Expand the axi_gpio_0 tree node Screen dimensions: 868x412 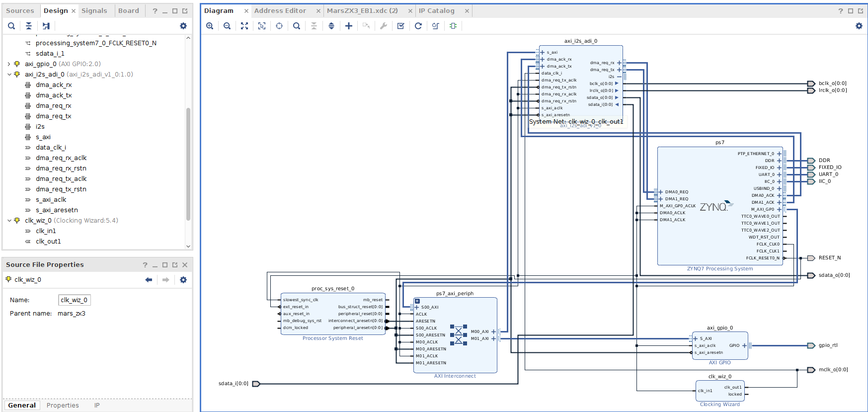tap(9, 64)
